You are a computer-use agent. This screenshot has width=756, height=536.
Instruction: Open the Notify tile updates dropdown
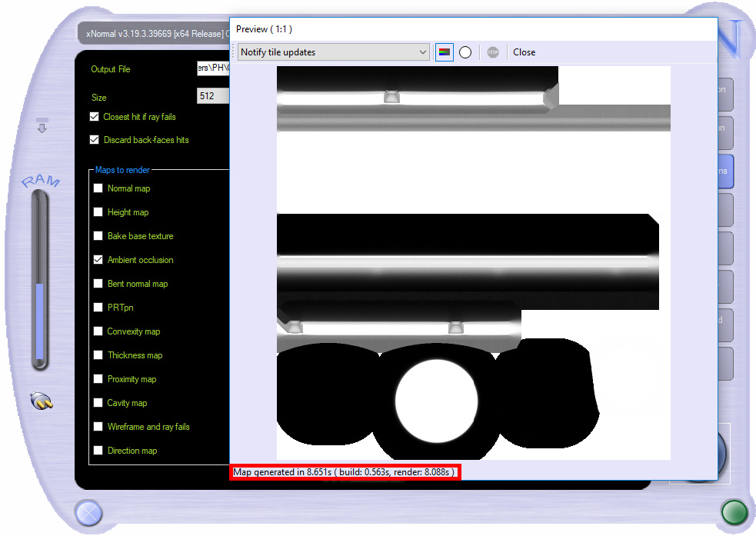click(333, 52)
